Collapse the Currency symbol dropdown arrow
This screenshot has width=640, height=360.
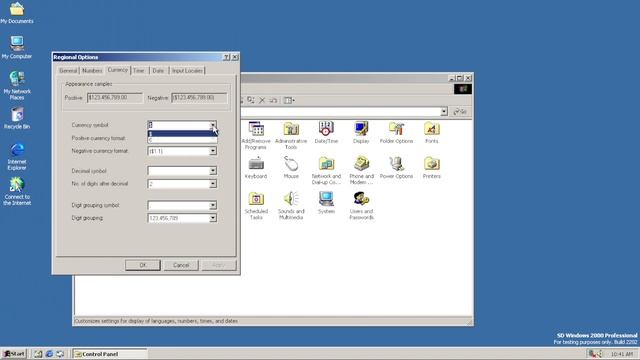tap(213, 125)
